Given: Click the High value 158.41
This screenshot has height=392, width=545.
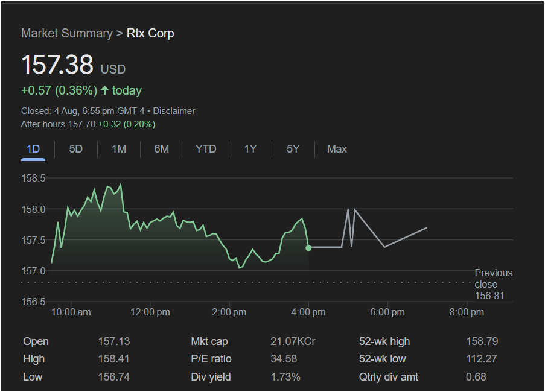Looking at the screenshot, I should click(x=113, y=359).
